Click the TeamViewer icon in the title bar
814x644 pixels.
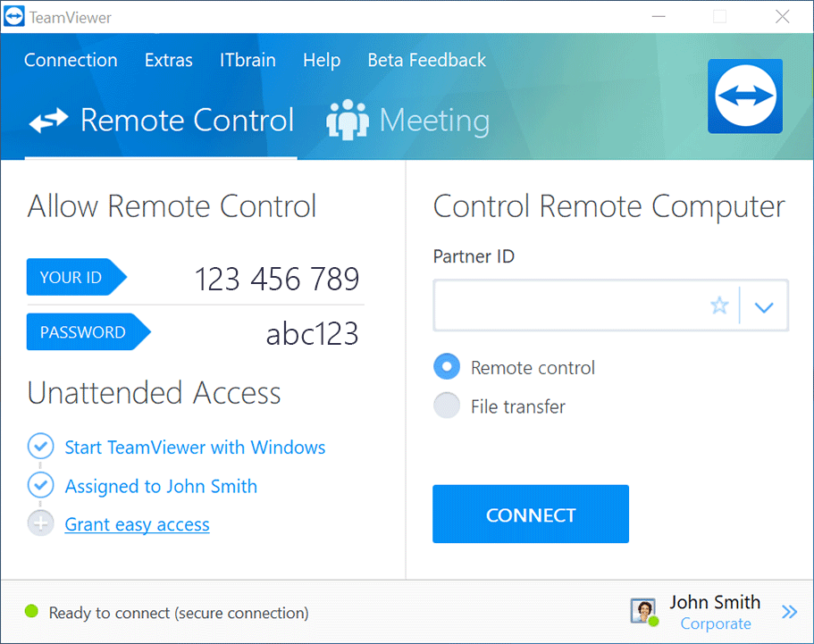pyautogui.click(x=13, y=16)
